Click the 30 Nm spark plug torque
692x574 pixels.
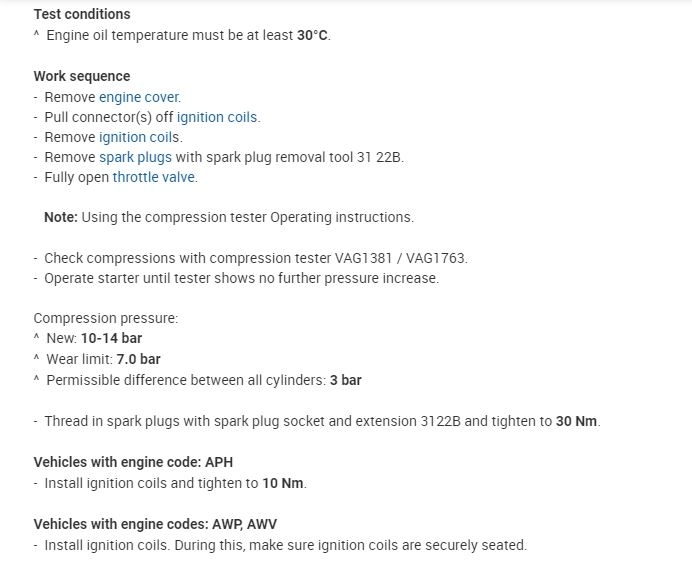pos(577,421)
